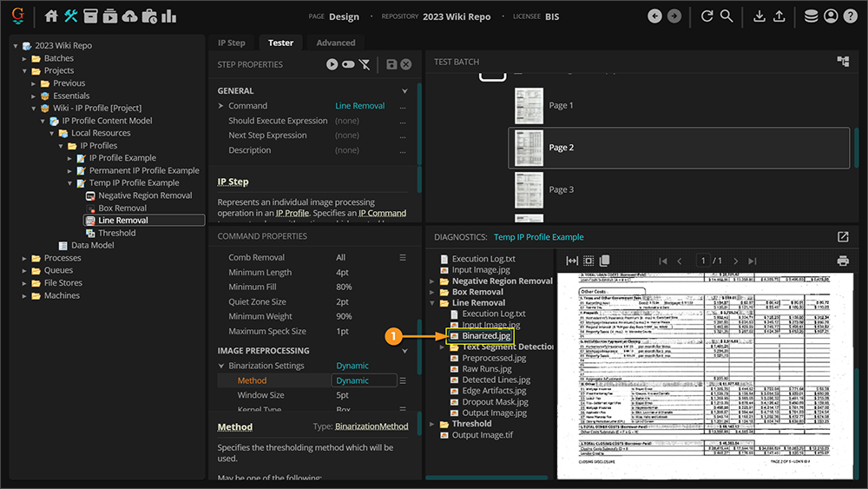
Task: Switch to the IP Step tab
Action: click(x=232, y=43)
